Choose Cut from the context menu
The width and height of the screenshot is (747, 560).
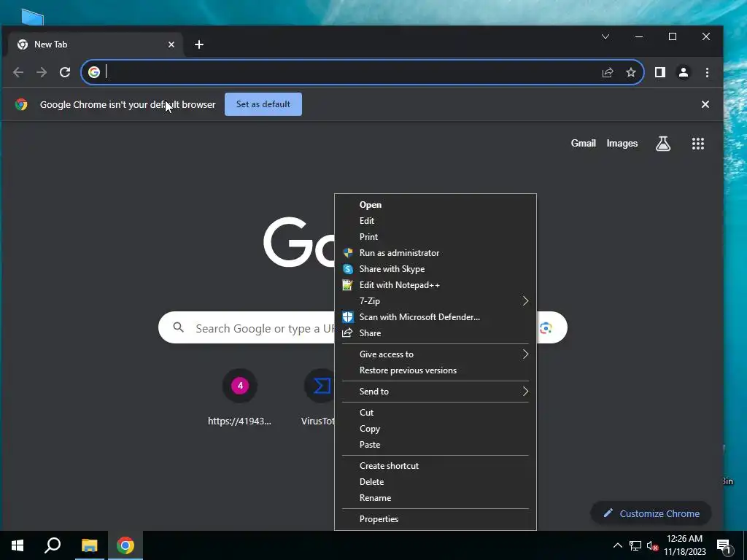436,413
